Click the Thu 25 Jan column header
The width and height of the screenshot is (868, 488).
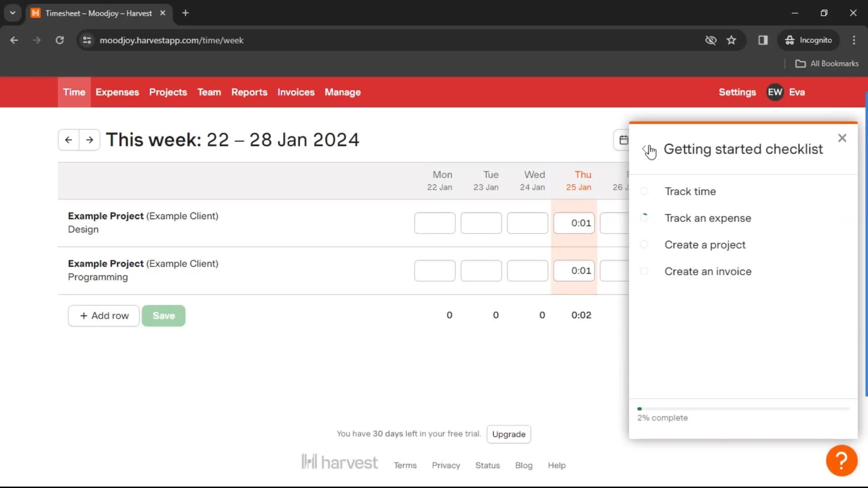(579, 180)
